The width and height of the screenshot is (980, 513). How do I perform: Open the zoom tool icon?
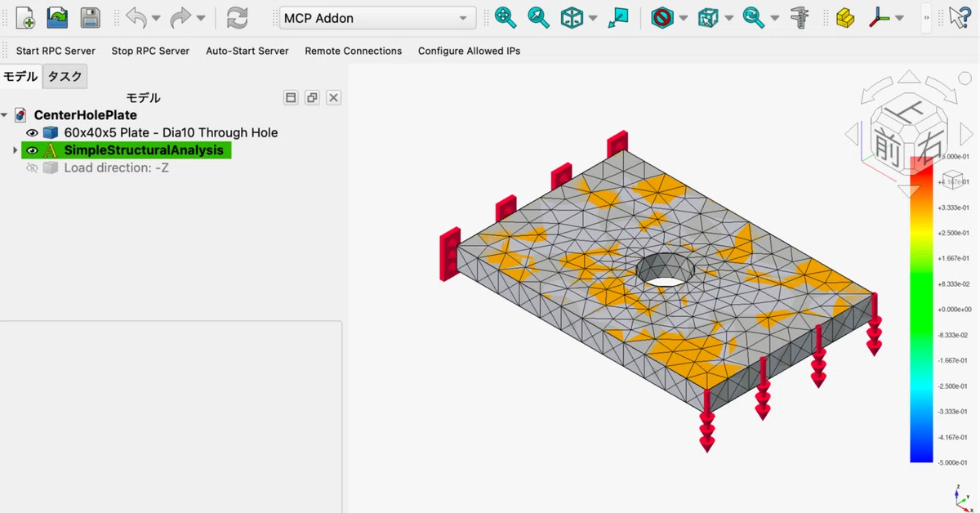[753, 17]
